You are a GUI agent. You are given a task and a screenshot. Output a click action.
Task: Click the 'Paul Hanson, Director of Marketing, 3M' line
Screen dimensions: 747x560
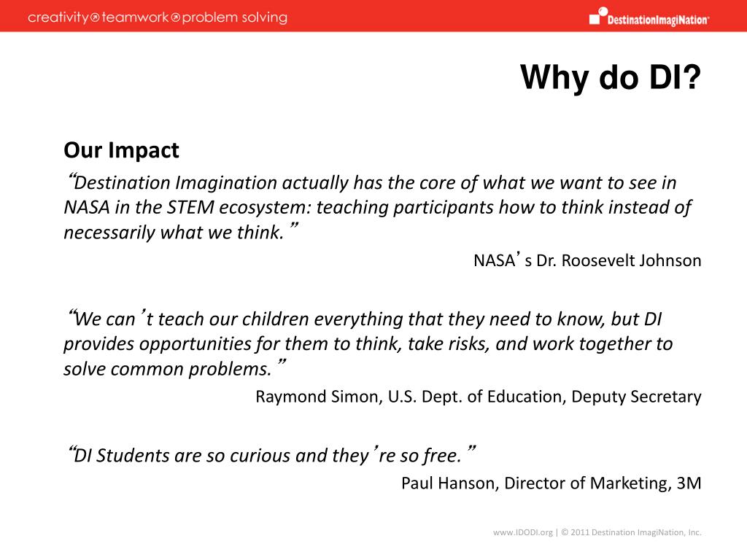(x=551, y=483)
